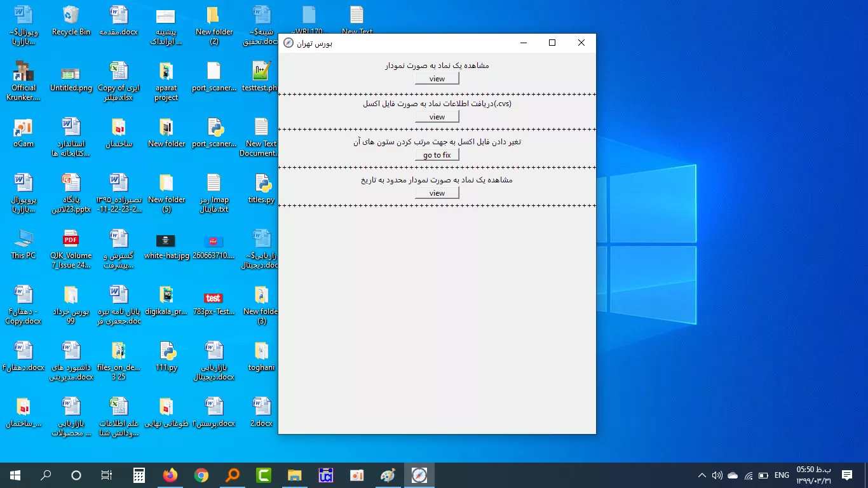Switch ENG input language indicator
Screen dimensions: 868x488
tap(782, 475)
